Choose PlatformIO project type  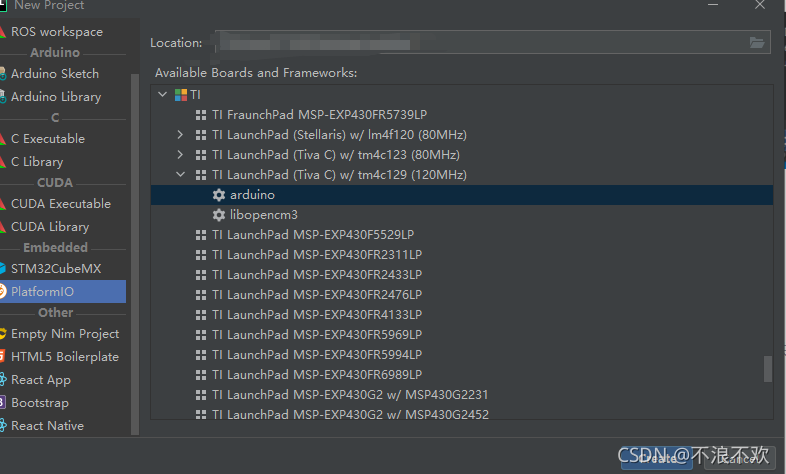63,292
